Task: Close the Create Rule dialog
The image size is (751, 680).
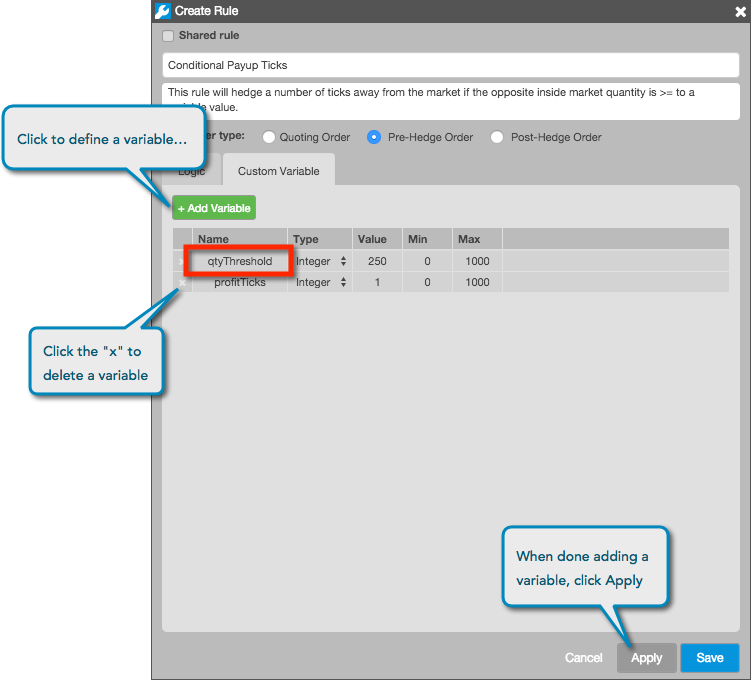Action: click(740, 11)
